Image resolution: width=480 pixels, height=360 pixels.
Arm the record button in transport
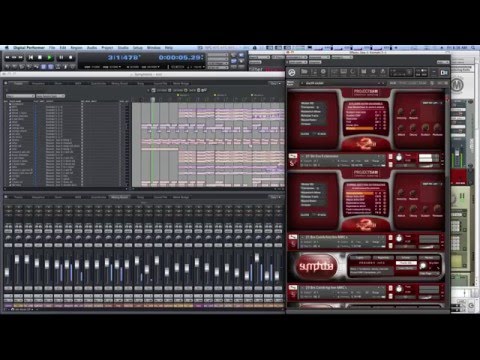tap(71, 58)
